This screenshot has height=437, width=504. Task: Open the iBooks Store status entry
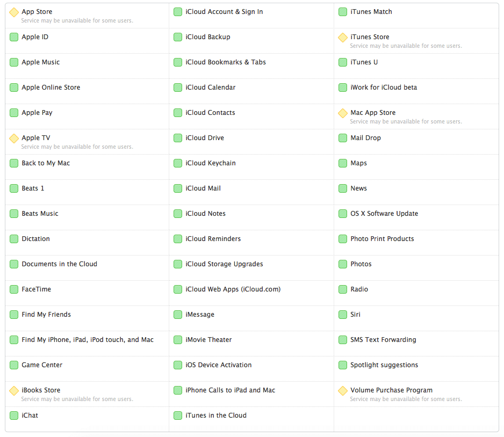[87, 394]
